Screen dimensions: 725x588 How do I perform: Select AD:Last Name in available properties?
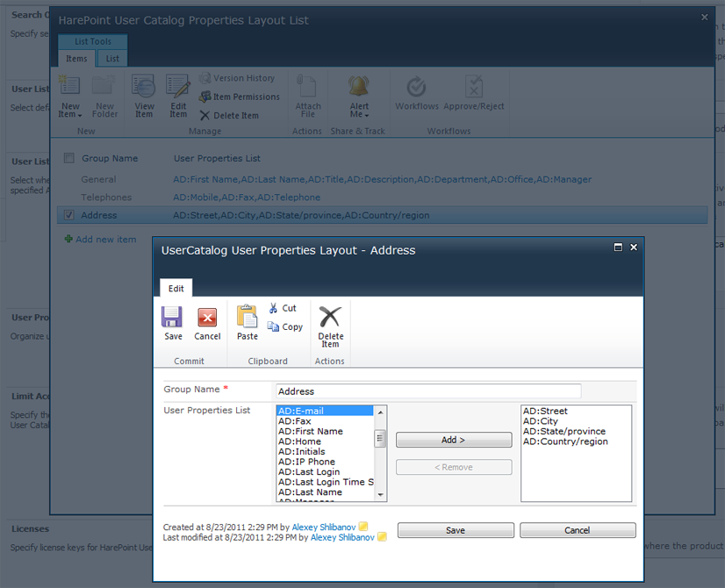tap(325, 492)
